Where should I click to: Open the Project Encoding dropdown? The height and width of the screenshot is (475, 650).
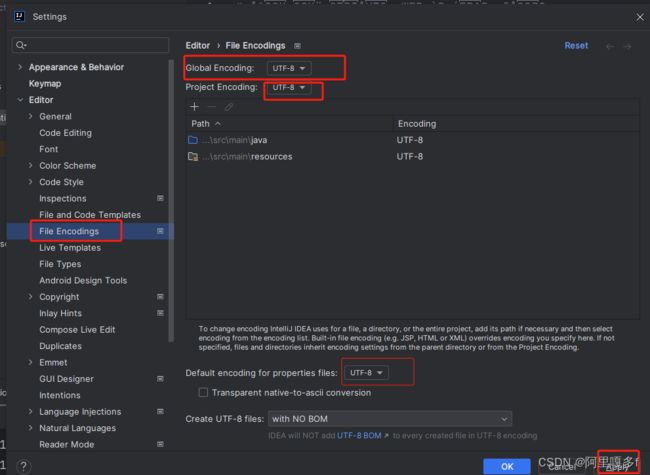[x=289, y=87]
